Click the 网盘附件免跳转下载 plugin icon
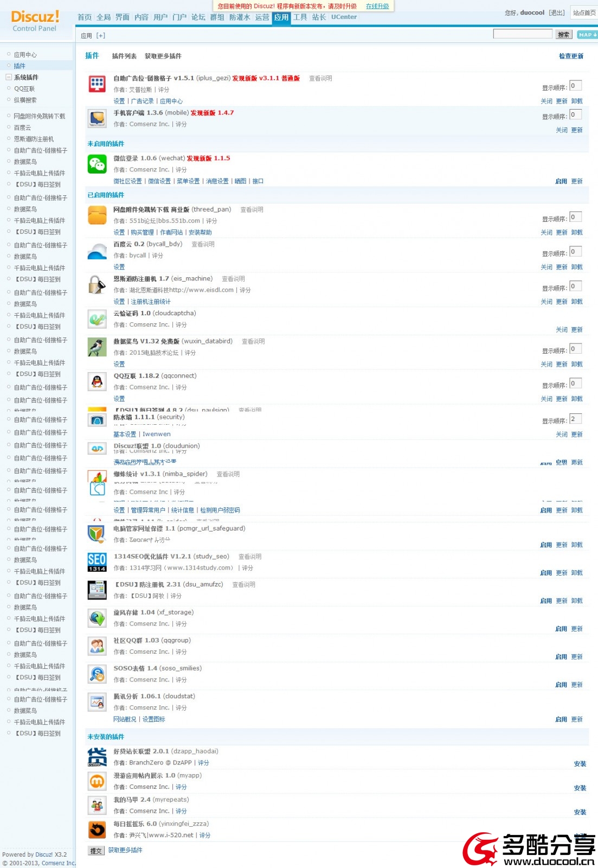Image resolution: width=598 pixels, height=868 pixels. (x=97, y=215)
